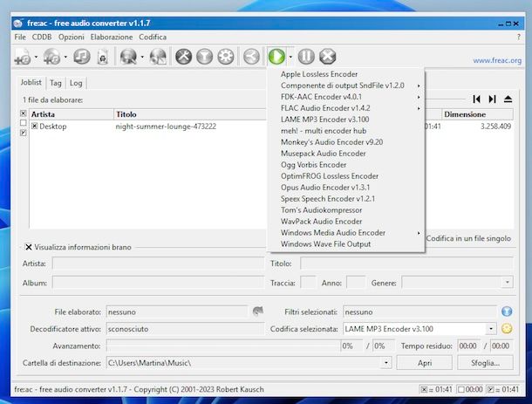This screenshot has width=532, height=404.
Task: Click the eject disc icon
Action: [x=508, y=99]
